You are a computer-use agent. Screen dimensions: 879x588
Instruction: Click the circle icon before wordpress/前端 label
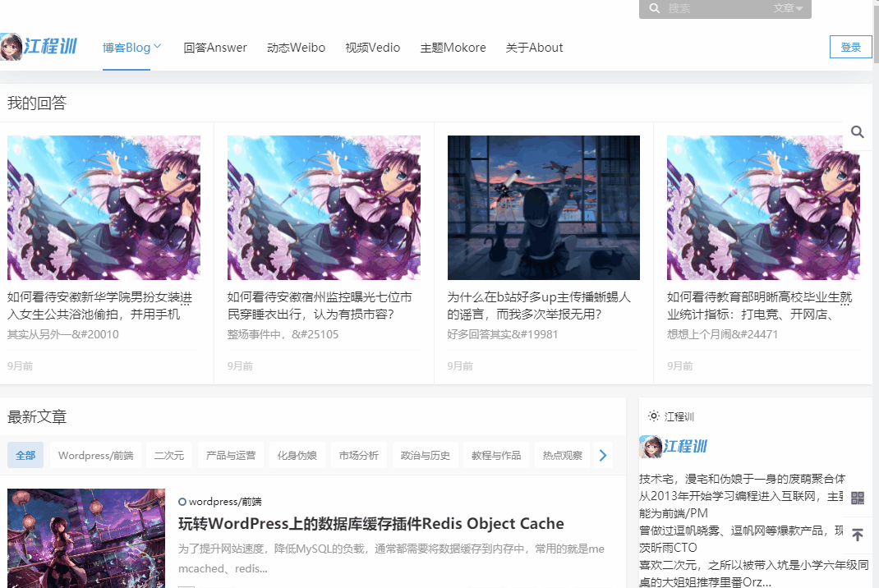pos(182,502)
